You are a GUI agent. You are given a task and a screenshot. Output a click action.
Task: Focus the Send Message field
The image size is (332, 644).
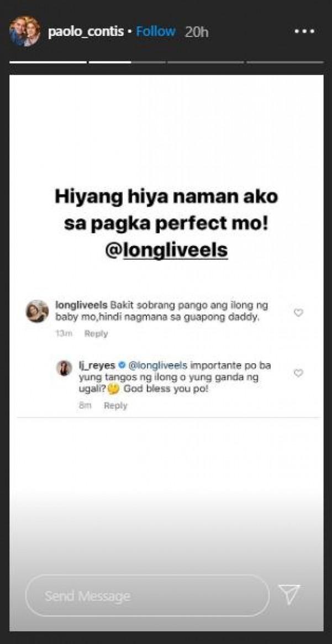146,595
